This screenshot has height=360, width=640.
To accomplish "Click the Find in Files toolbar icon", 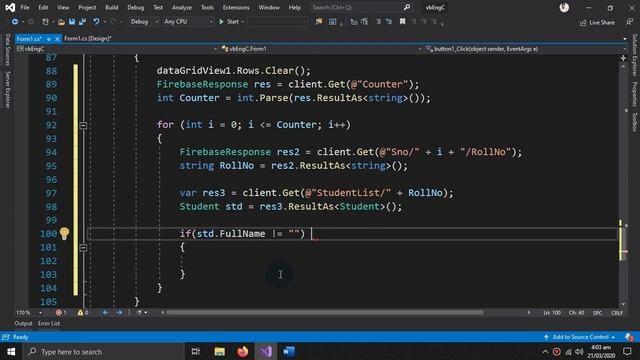I will coord(319,22).
